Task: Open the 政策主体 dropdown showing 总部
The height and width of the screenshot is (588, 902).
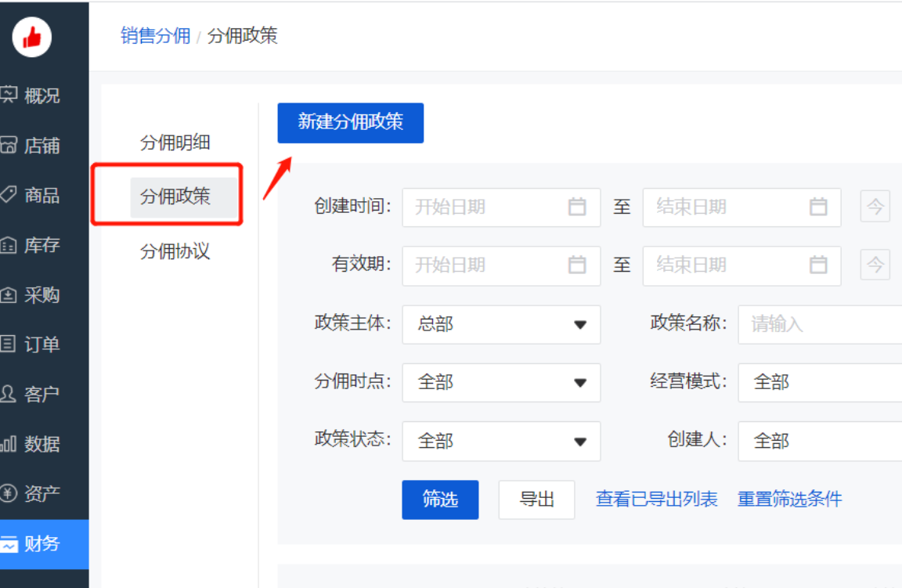Action: (501, 324)
